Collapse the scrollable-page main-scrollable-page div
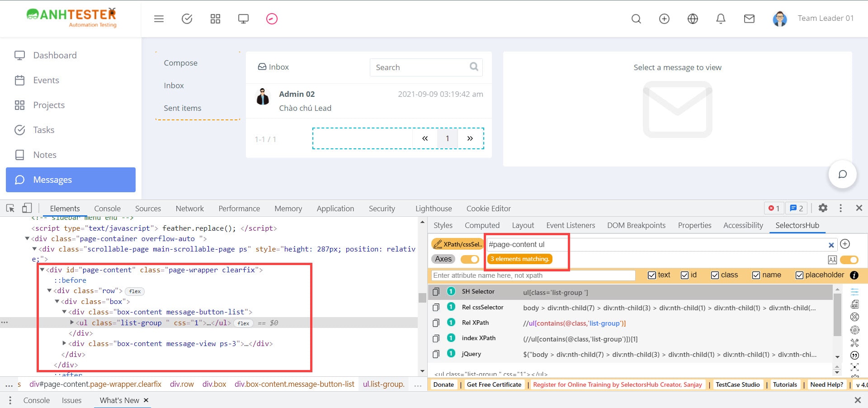 (x=34, y=249)
